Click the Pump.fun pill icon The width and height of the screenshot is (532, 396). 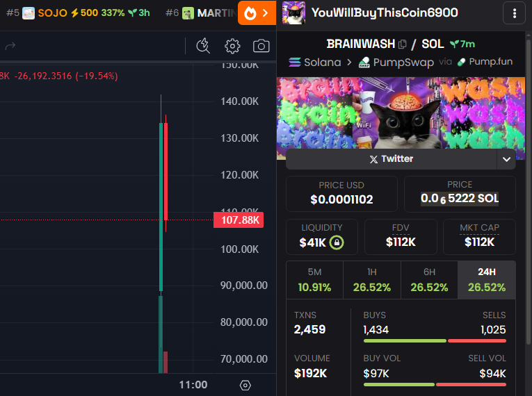click(x=462, y=62)
